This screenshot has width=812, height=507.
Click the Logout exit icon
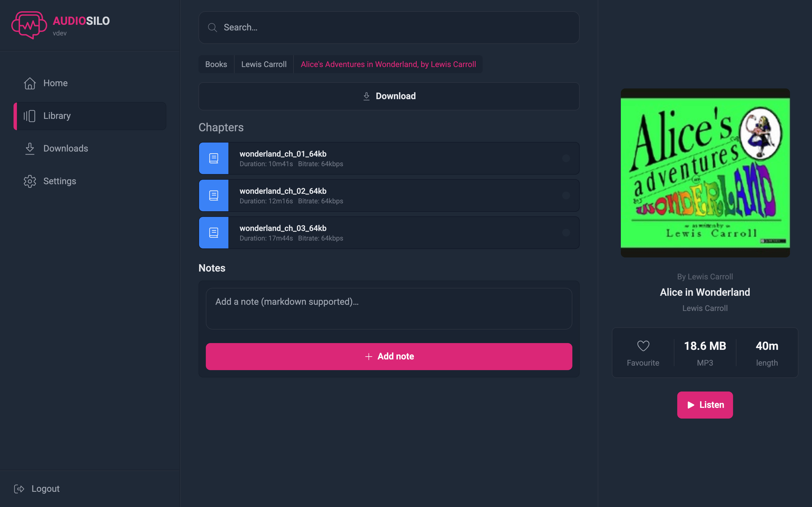[19, 489]
